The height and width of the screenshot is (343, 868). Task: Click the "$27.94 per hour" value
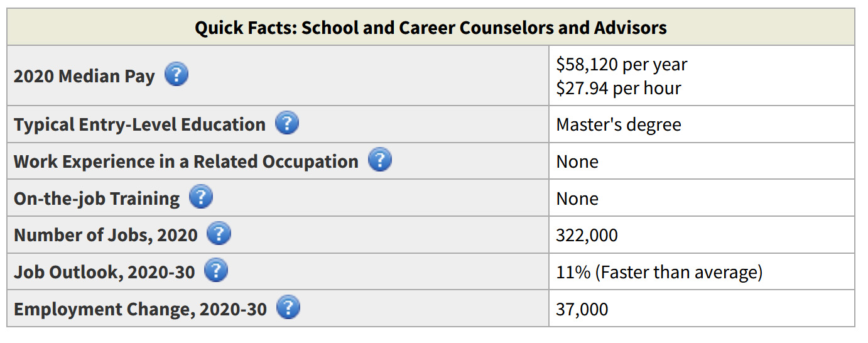coord(618,88)
